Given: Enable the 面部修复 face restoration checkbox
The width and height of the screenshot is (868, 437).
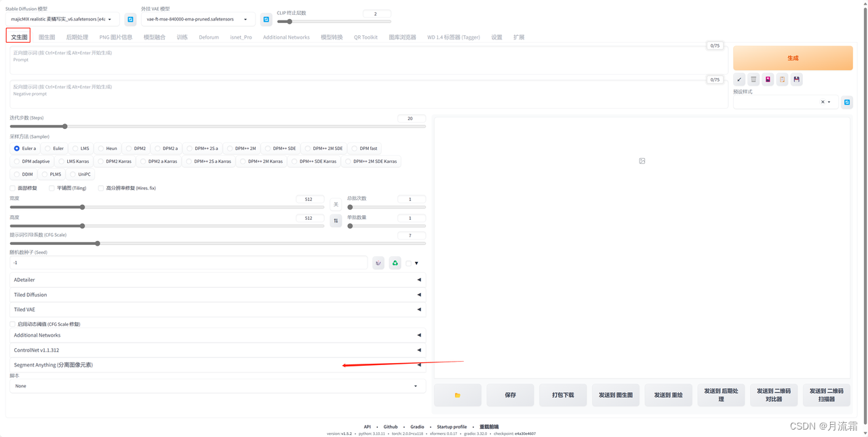Looking at the screenshot, I should (x=12, y=188).
